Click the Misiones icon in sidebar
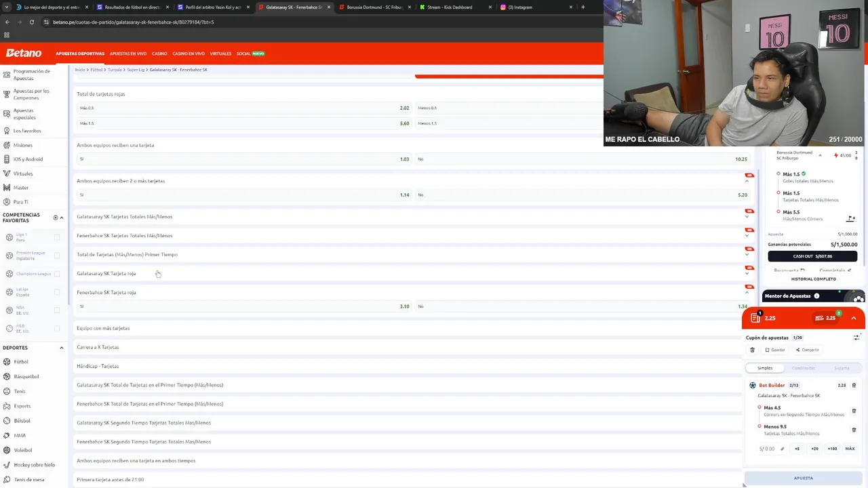Screen dimensions: 868x488 [7, 145]
